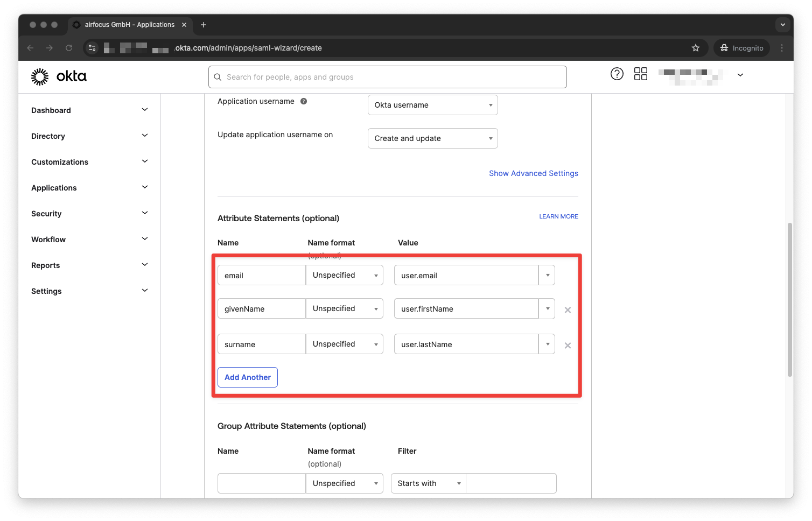Click the Application username tooltip icon

pyautogui.click(x=304, y=101)
